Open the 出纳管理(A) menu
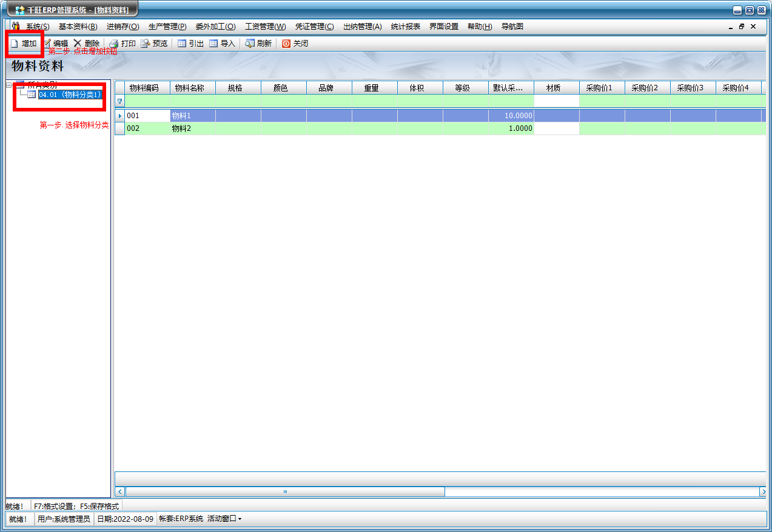 [x=363, y=27]
